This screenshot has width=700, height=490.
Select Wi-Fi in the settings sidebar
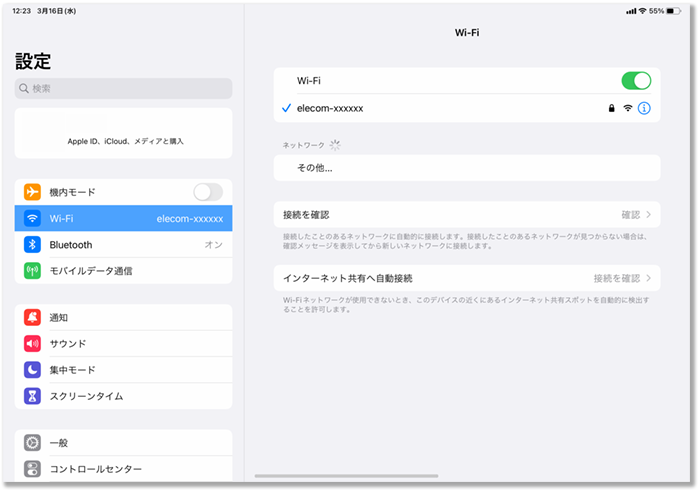[124, 218]
